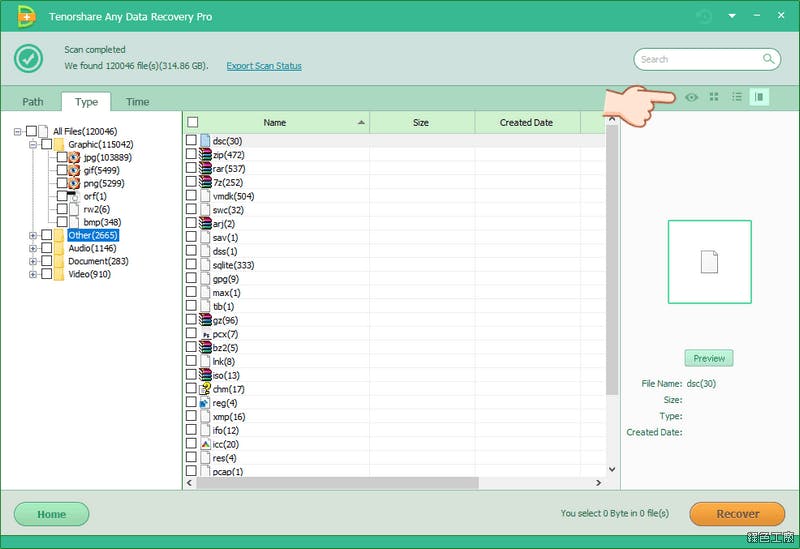The width and height of the screenshot is (800, 549).
Task: Click the title bar dropdown arrow menu
Action: [732, 16]
